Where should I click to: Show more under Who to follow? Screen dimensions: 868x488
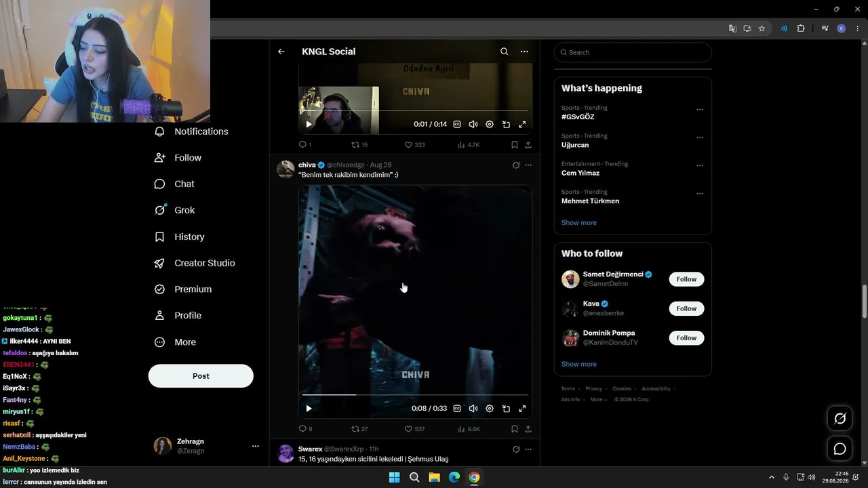[x=579, y=364]
